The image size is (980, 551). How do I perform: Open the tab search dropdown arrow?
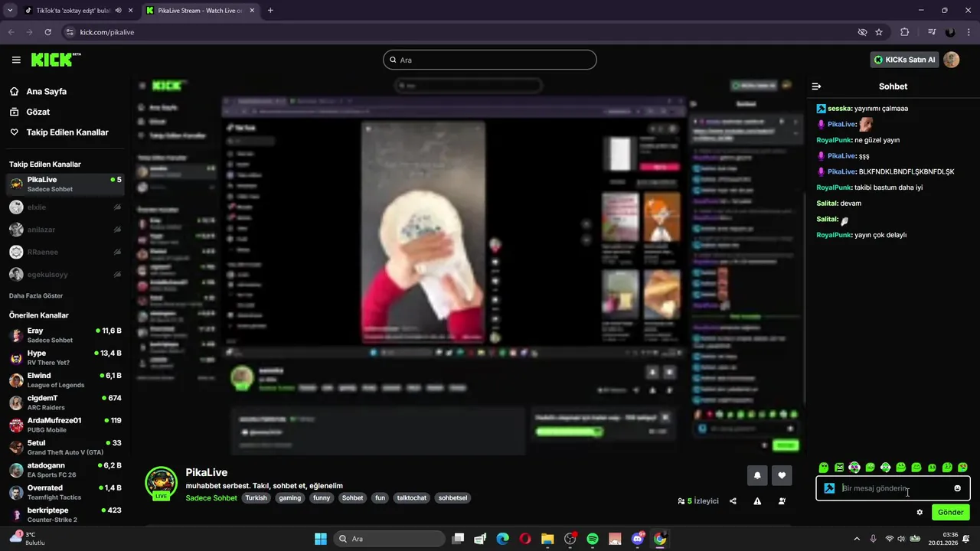9,11
